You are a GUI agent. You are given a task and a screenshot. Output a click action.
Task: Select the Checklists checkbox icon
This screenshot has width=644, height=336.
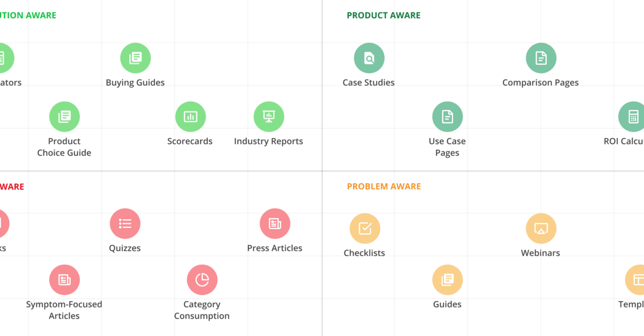pos(365,228)
